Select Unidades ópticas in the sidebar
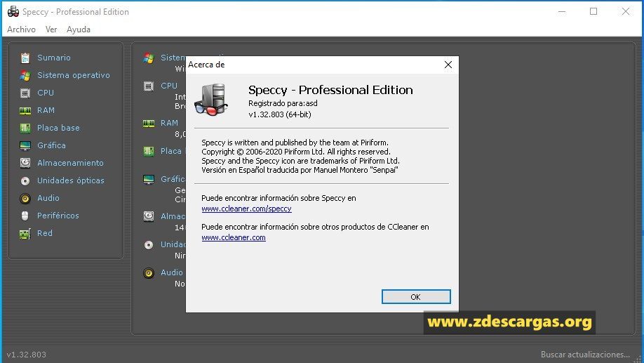This screenshot has width=644, height=363. point(71,180)
